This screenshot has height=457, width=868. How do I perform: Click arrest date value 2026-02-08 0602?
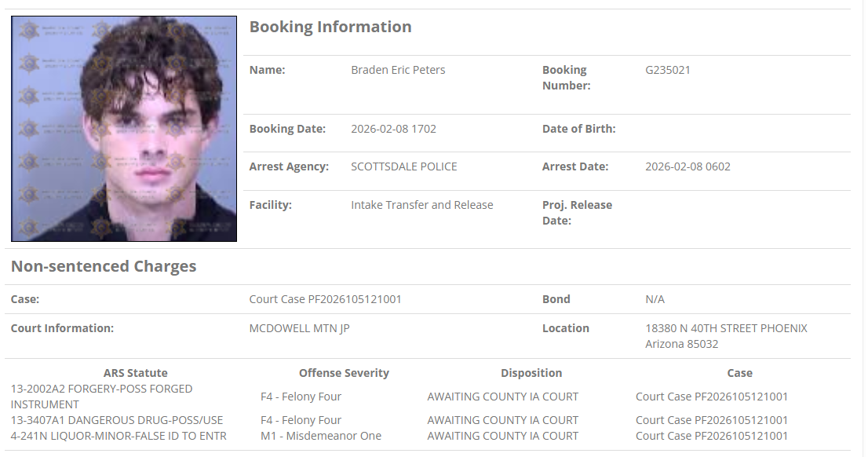(x=687, y=166)
